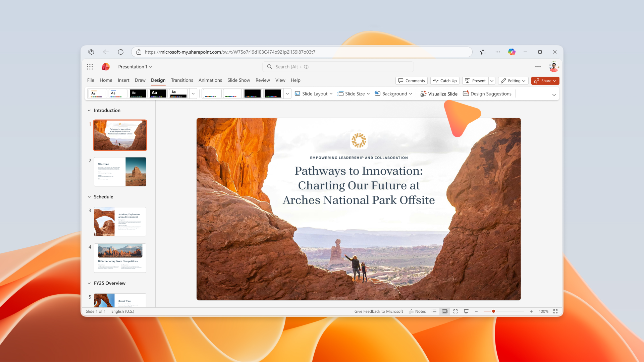This screenshot has height=362, width=644.
Task: Open the Animations tab
Action: 210,80
